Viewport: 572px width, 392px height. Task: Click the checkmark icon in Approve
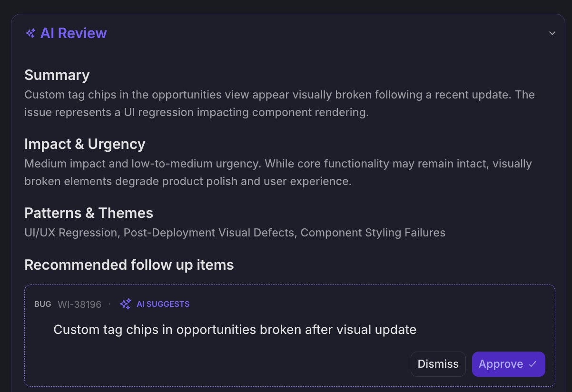click(x=533, y=364)
